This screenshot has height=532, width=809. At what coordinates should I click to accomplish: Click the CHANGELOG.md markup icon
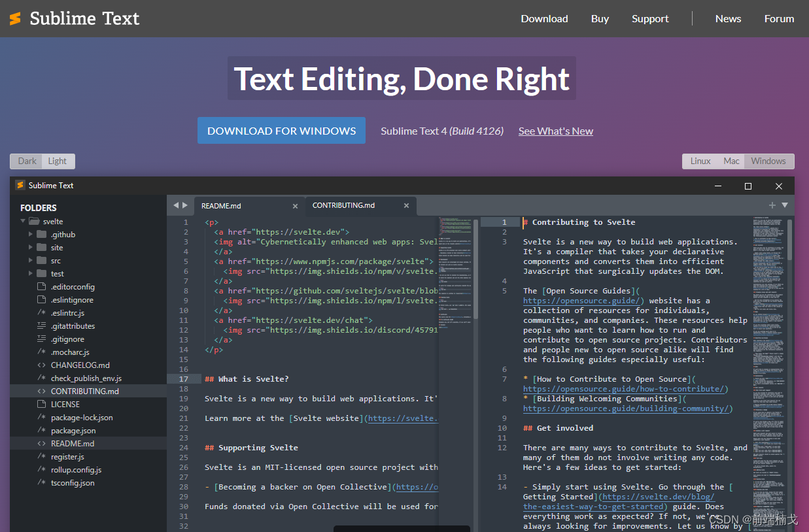coord(41,365)
